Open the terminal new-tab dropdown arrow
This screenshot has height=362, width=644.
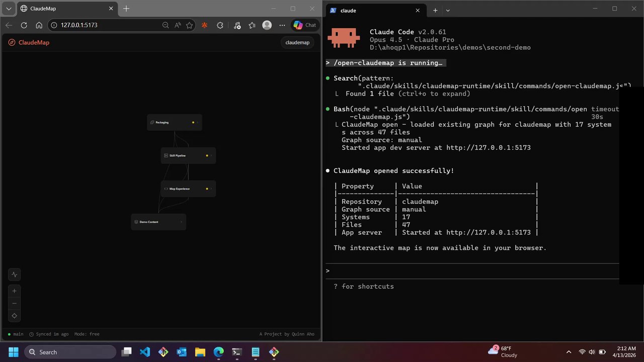[448, 10]
